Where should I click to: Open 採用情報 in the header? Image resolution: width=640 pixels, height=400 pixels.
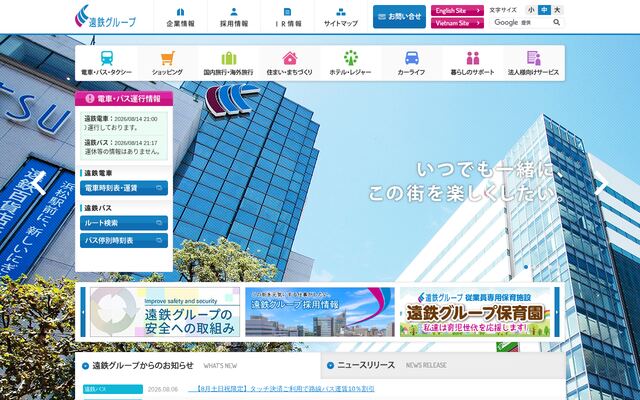(234, 17)
